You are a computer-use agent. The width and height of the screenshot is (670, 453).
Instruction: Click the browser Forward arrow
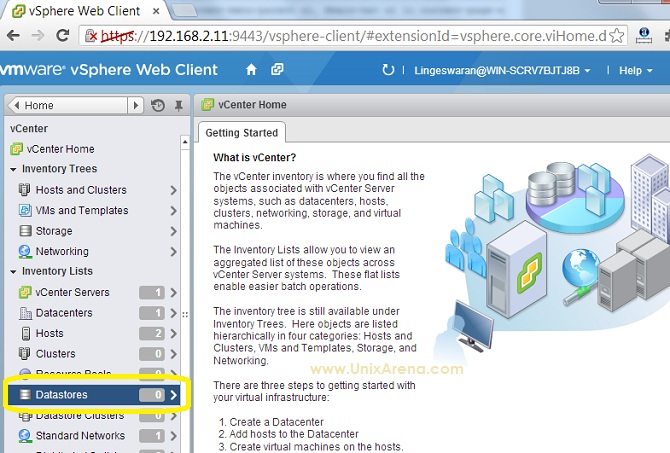tap(38, 35)
